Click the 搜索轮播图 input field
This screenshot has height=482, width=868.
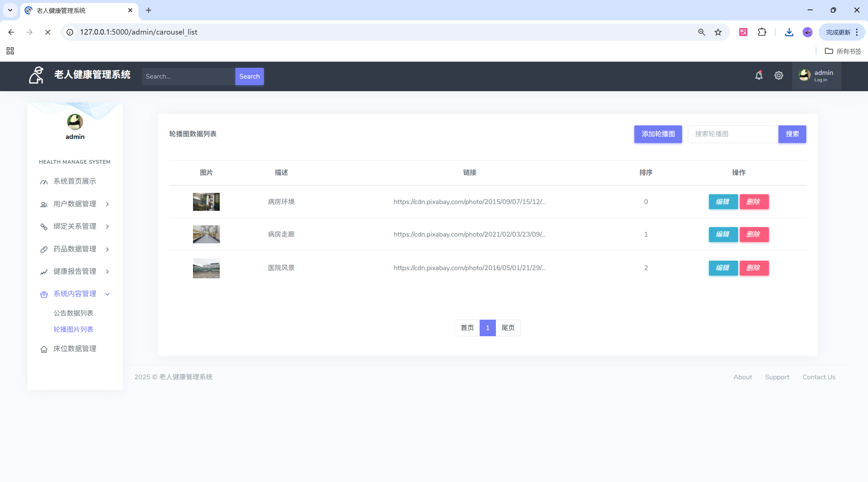coord(733,134)
